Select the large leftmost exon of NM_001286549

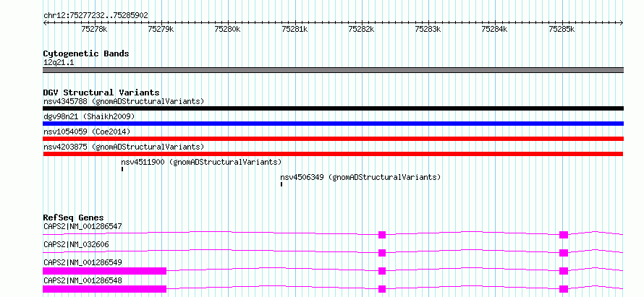(105, 271)
